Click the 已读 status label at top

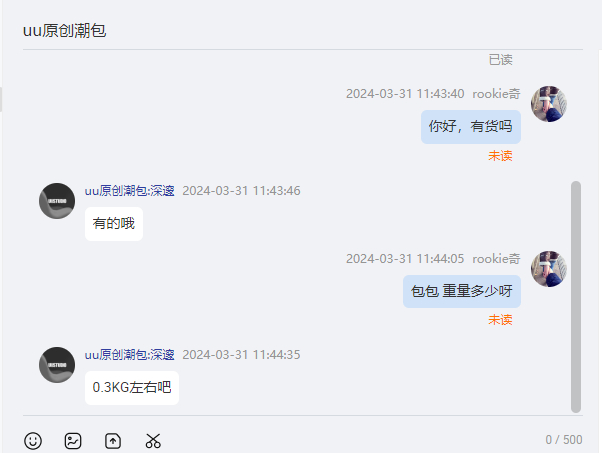[x=501, y=60]
